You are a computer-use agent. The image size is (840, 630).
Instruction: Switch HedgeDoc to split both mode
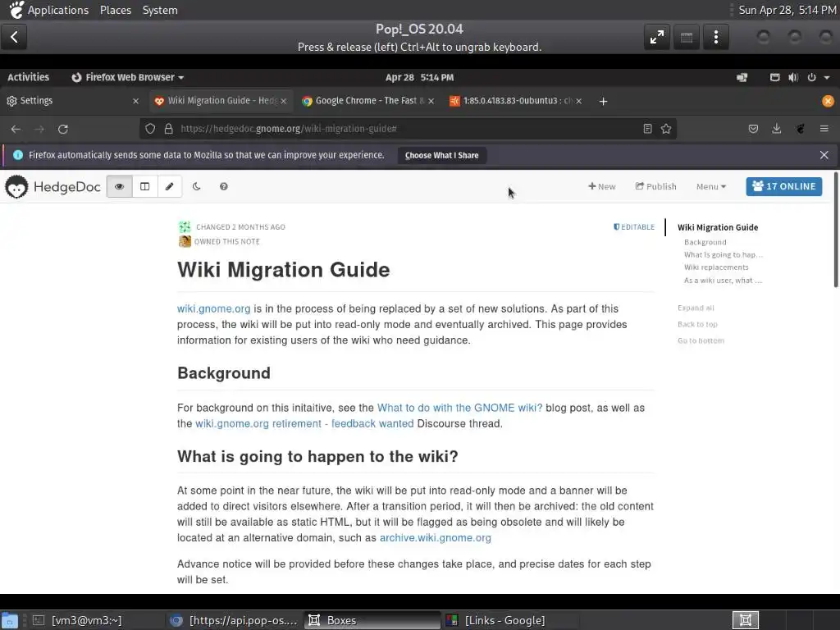144,186
